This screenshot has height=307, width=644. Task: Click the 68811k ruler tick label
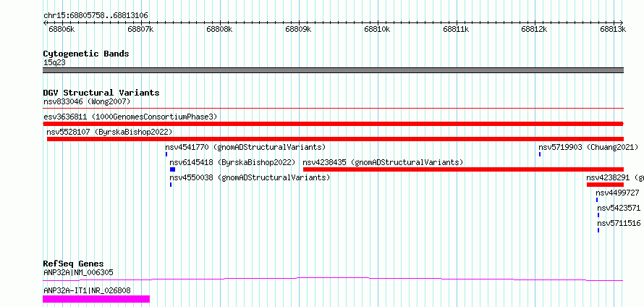pyautogui.click(x=456, y=29)
